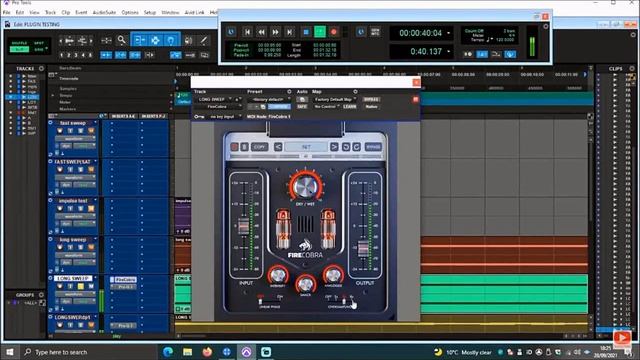Open the File menu
The image size is (640, 360).
click(x=7, y=13)
